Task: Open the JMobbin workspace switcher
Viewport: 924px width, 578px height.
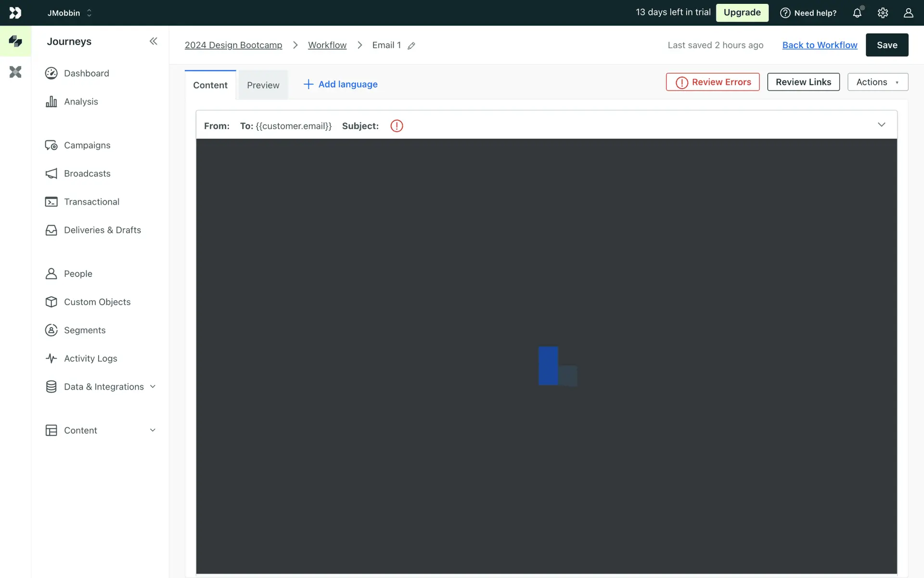Action: (x=70, y=13)
